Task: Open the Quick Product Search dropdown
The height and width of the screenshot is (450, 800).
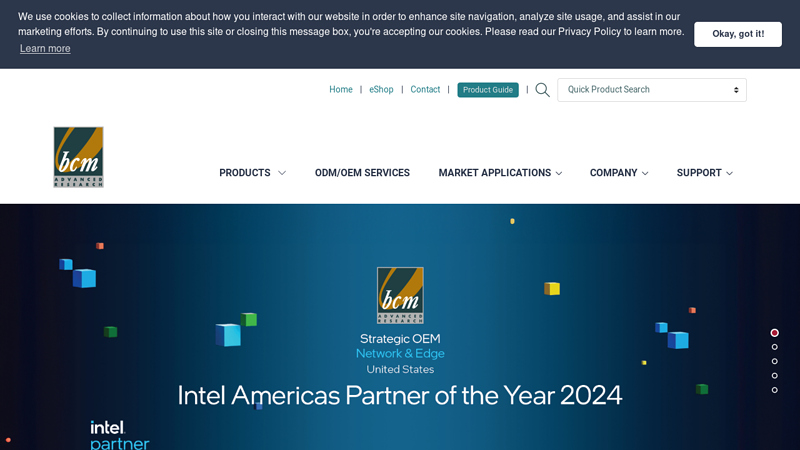Action: coord(652,90)
